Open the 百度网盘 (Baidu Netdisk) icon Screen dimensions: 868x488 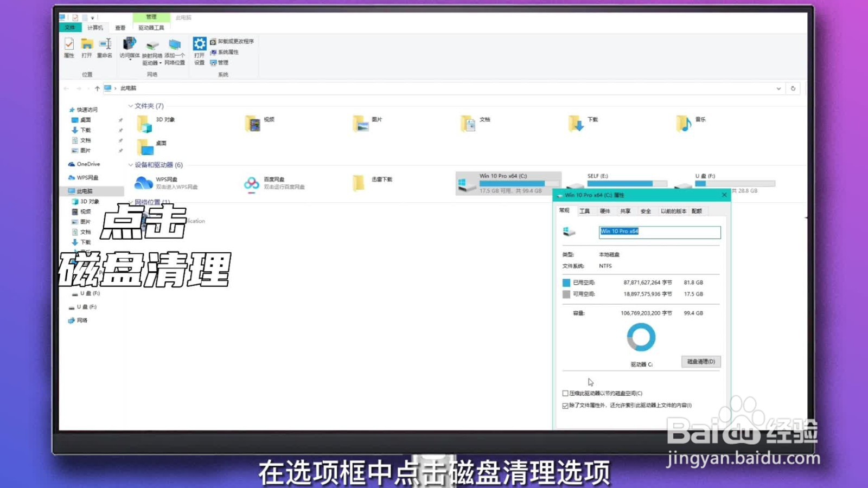[x=252, y=183]
